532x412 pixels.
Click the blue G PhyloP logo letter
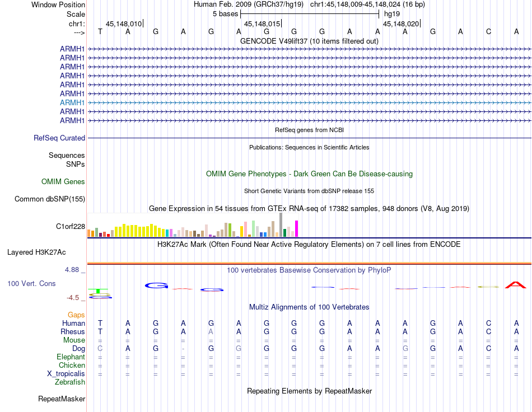tap(156, 285)
